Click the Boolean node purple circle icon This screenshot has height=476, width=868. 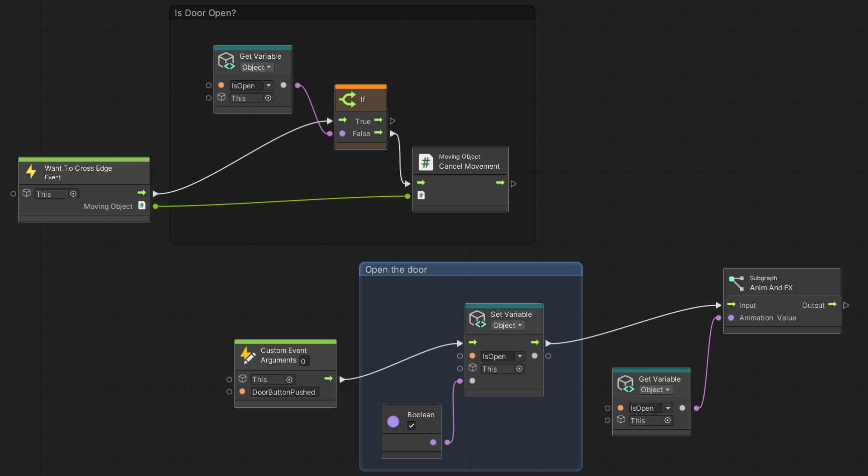(x=393, y=421)
